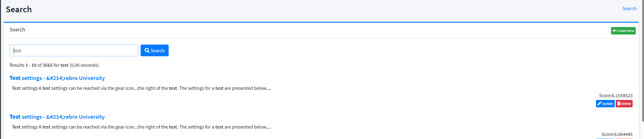The height and width of the screenshot is (139, 644).
Task: Click the Score:6.064445 label
Action: [617, 134]
